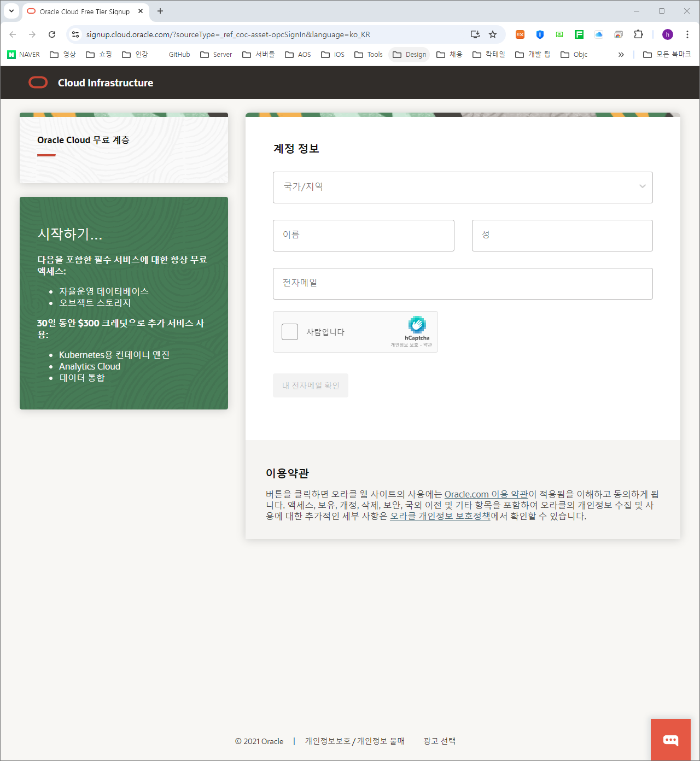Open the Design bookmark folder
700x761 pixels.
click(x=410, y=54)
